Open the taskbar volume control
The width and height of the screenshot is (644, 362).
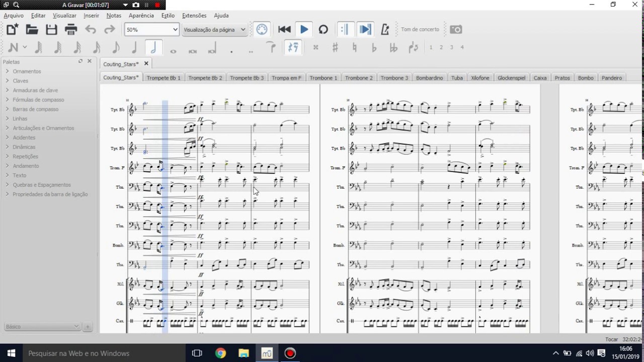[x=590, y=353]
